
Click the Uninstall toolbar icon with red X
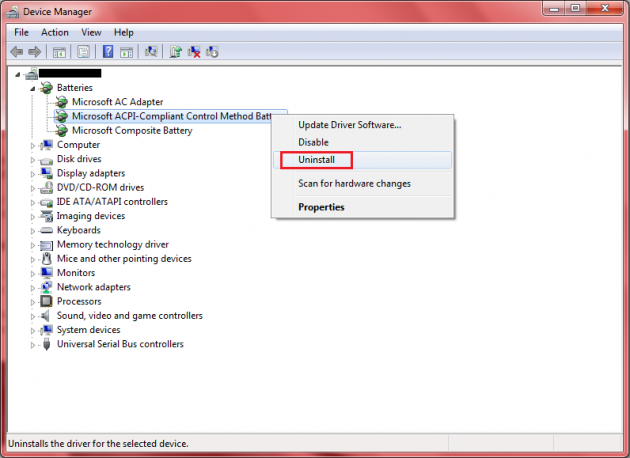[194, 51]
